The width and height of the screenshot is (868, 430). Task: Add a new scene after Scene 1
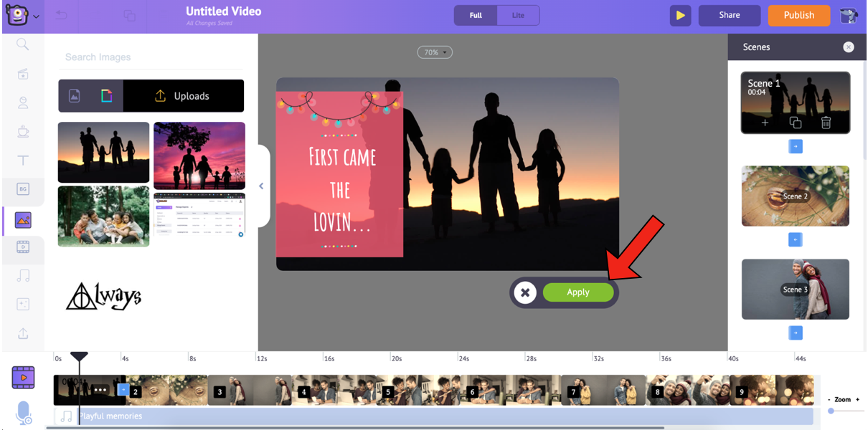[765, 123]
